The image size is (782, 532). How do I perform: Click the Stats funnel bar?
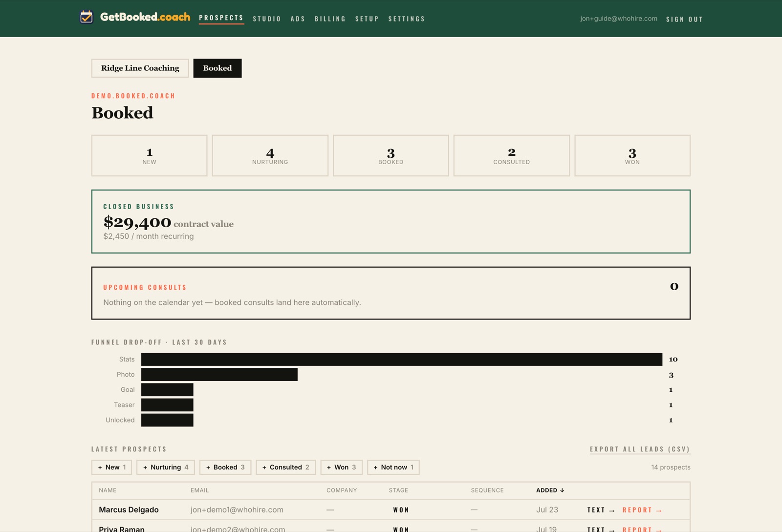pyautogui.click(x=402, y=359)
